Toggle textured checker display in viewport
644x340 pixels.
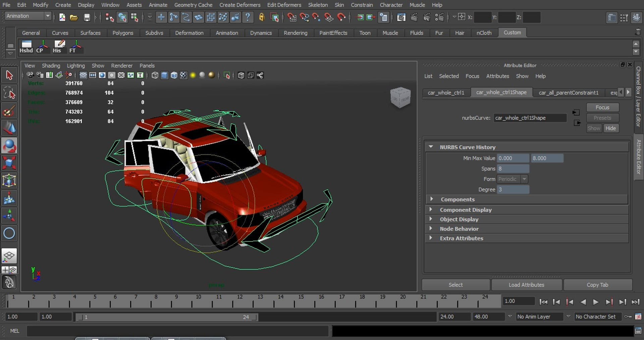pyautogui.click(x=183, y=75)
